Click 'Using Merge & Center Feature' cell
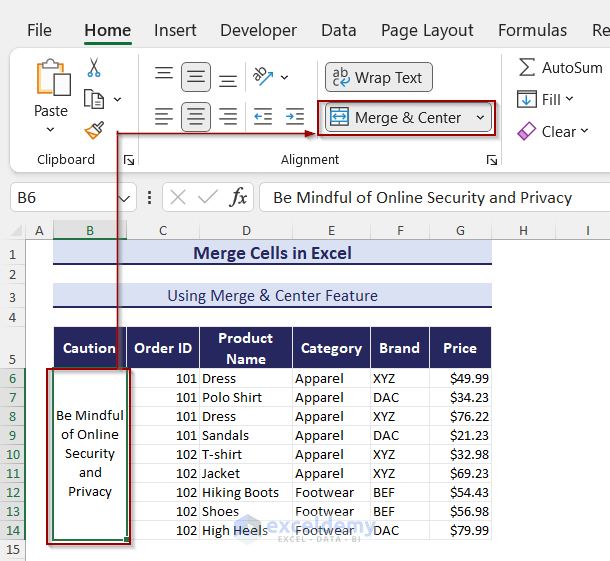This screenshot has height=561, width=610. click(272, 296)
